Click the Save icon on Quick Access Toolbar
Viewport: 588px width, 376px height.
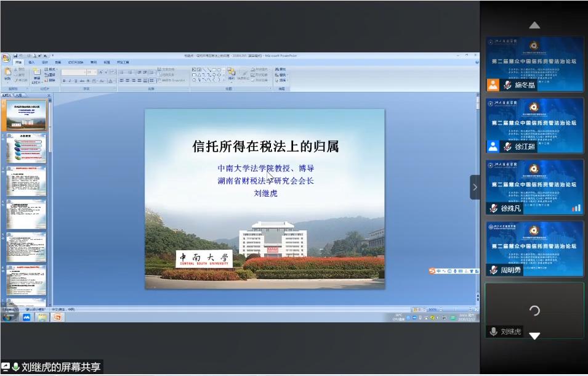pos(15,55)
